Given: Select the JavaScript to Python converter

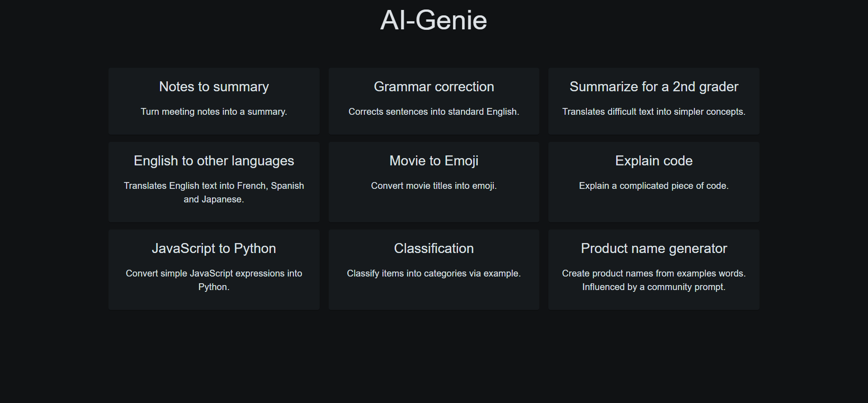Looking at the screenshot, I should (214, 269).
